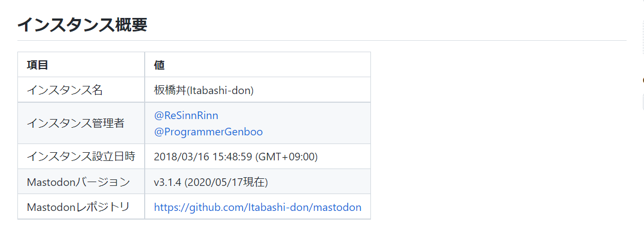This screenshot has width=644, height=237.
Task: Select the インスタンス名 row label
Action: (x=65, y=90)
